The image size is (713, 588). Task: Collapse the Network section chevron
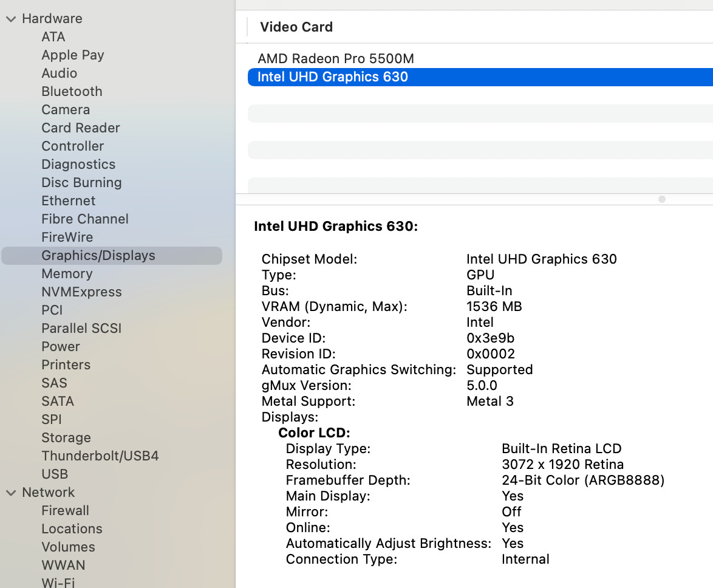(11, 493)
